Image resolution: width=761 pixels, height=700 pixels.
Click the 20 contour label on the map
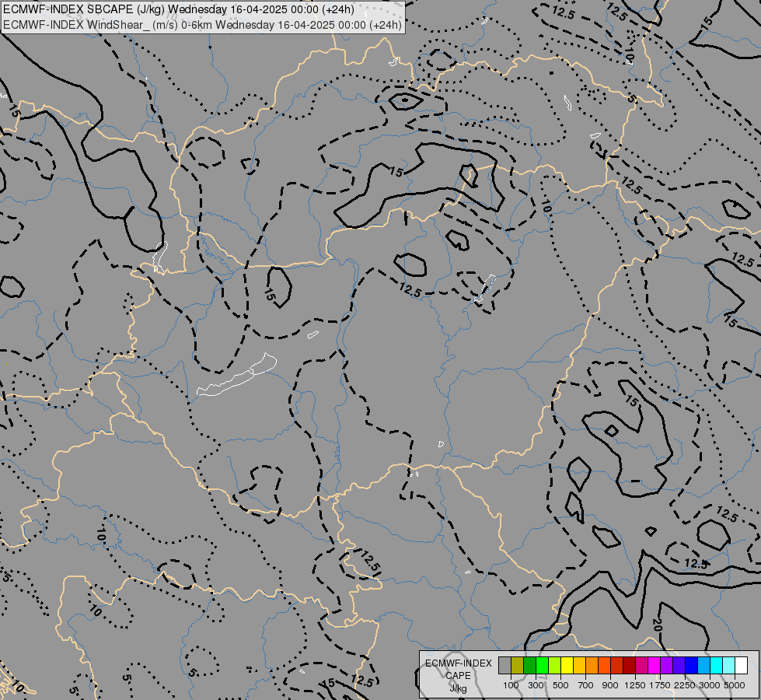pos(656,625)
